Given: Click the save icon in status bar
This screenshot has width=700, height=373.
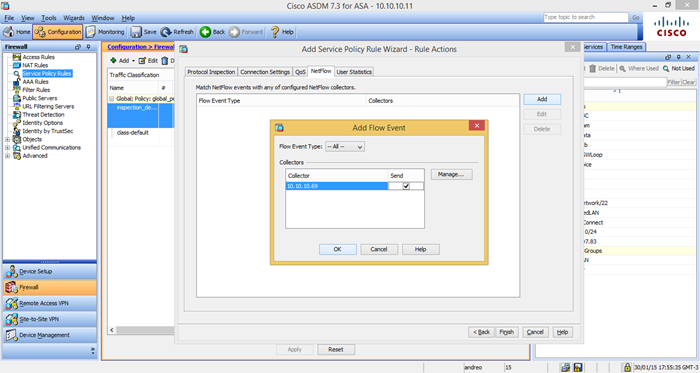Looking at the screenshot, I should [578, 367].
